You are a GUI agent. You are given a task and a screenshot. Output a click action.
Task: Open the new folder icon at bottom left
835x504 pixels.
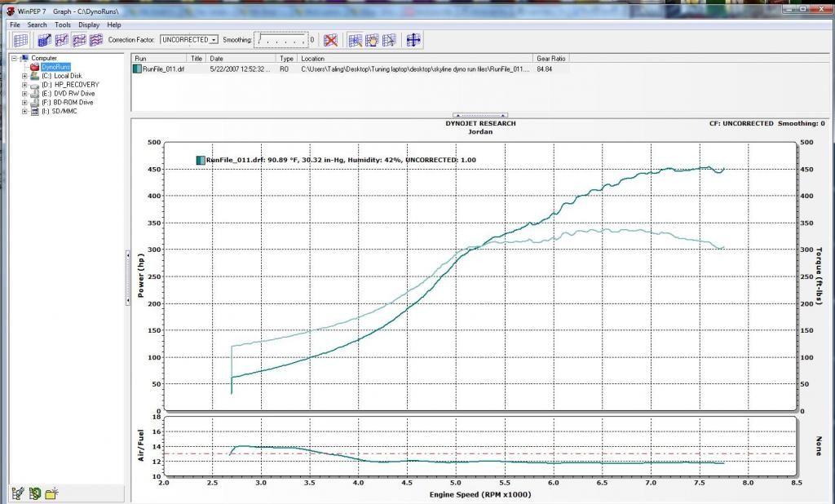pos(51,493)
